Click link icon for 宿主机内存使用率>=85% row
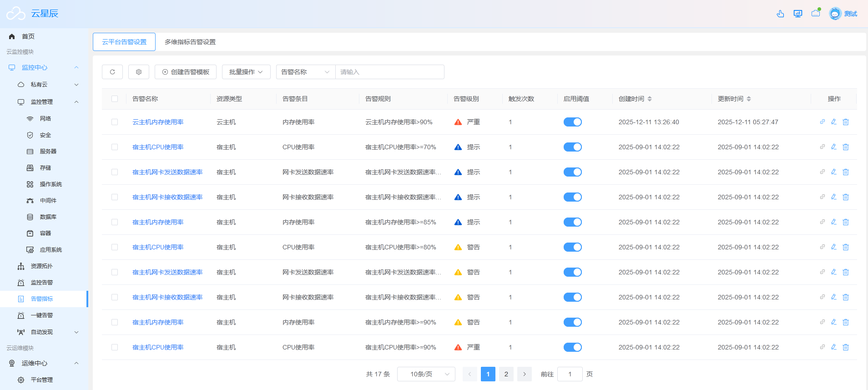The height and width of the screenshot is (390, 868). click(x=823, y=222)
